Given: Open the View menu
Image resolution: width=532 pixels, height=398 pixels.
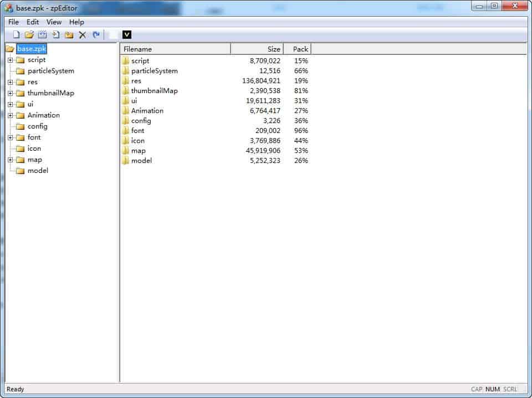Looking at the screenshot, I should tap(54, 22).
